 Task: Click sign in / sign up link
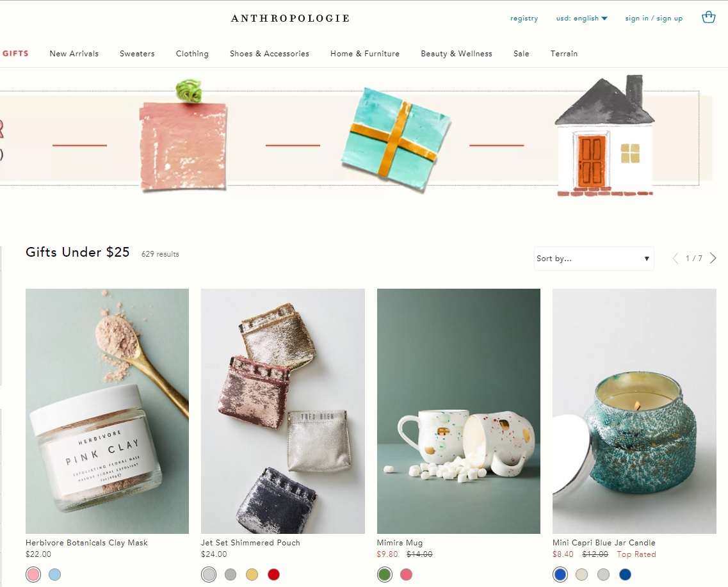click(x=654, y=19)
